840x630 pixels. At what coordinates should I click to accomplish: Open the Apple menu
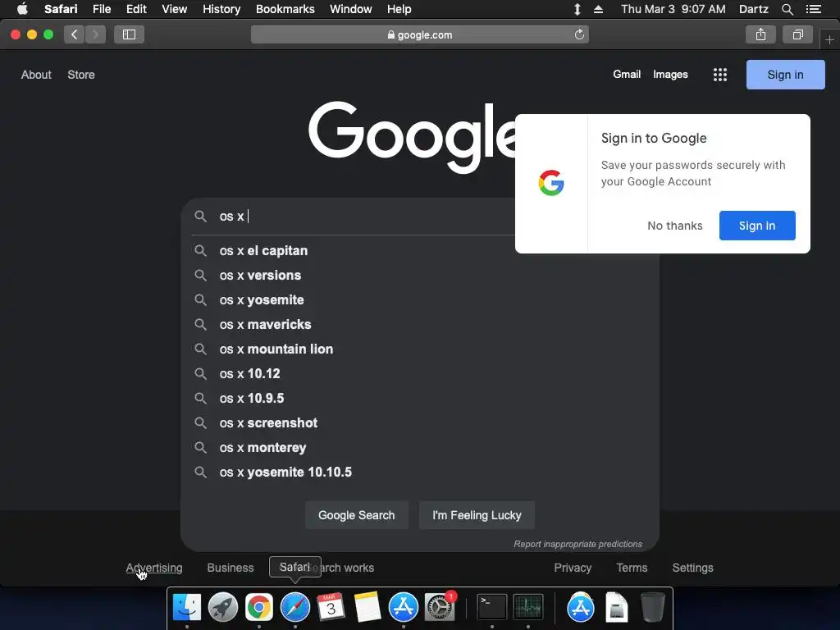pyautogui.click(x=22, y=9)
